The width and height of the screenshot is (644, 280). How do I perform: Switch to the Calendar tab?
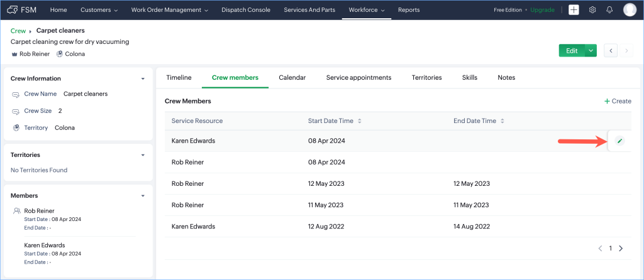point(292,78)
